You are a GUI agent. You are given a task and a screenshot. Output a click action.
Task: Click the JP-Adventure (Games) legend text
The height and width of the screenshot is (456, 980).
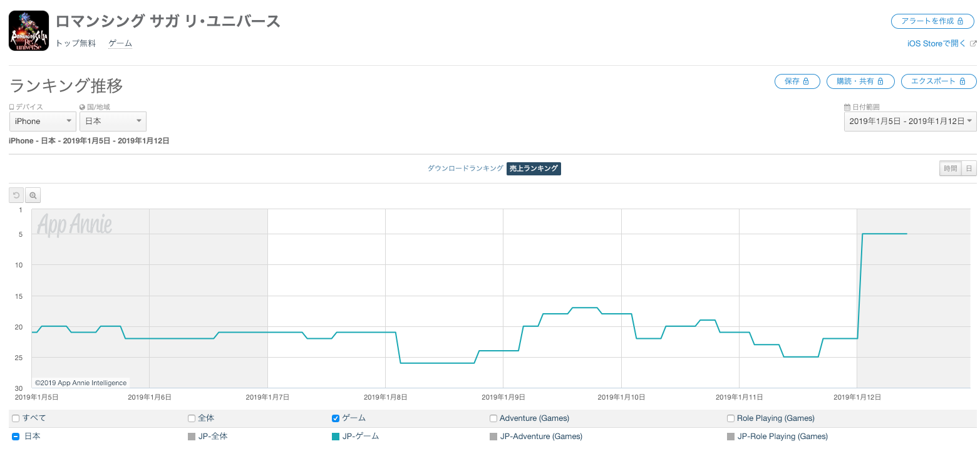pos(542,437)
